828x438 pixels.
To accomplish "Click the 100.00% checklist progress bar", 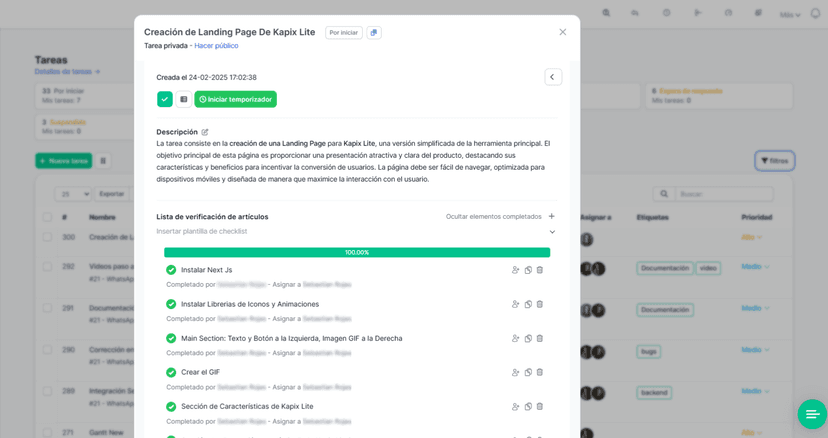I will tap(357, 253).
